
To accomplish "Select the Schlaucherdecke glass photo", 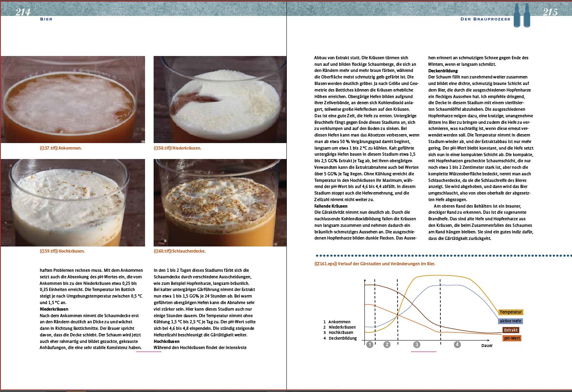I will pos(220,203).
